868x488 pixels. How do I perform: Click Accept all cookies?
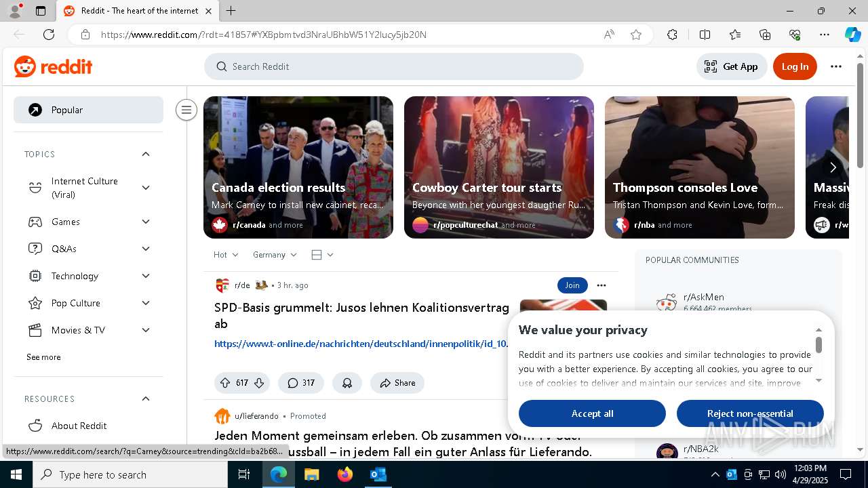coord(592,413)
